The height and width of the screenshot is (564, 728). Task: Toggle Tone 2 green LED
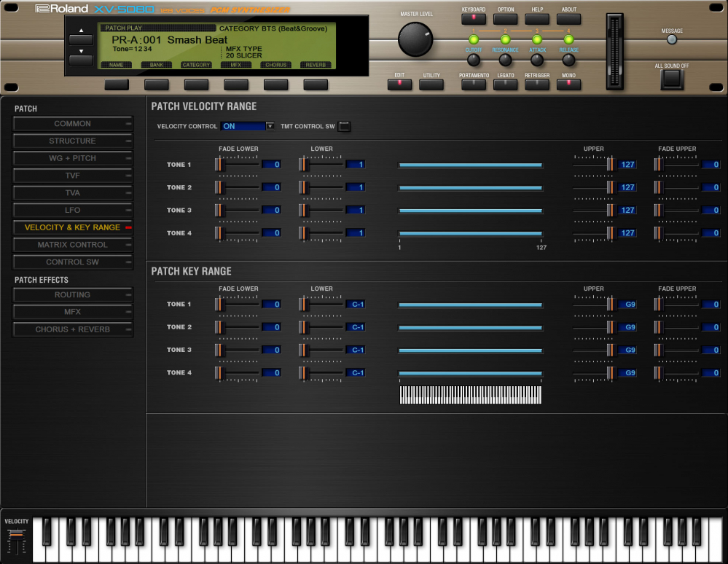click(505, 39)
